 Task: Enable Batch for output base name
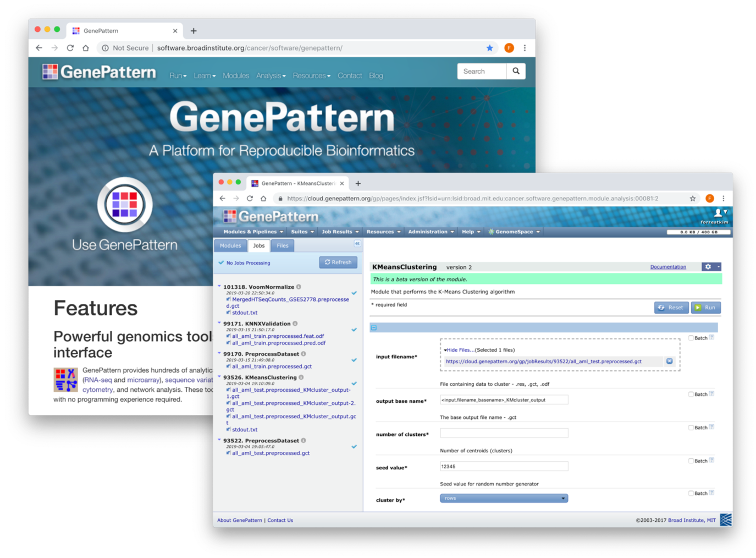click(x=691, y=394)
